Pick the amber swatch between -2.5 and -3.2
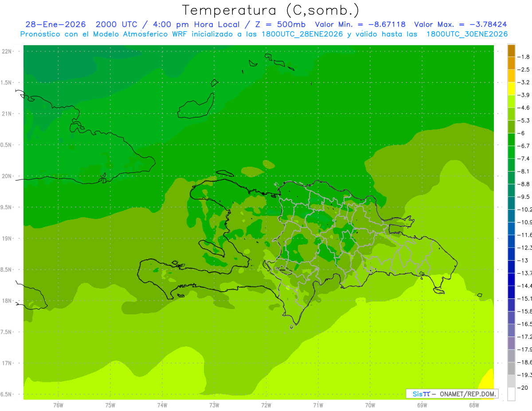 (x=511, y=76)
